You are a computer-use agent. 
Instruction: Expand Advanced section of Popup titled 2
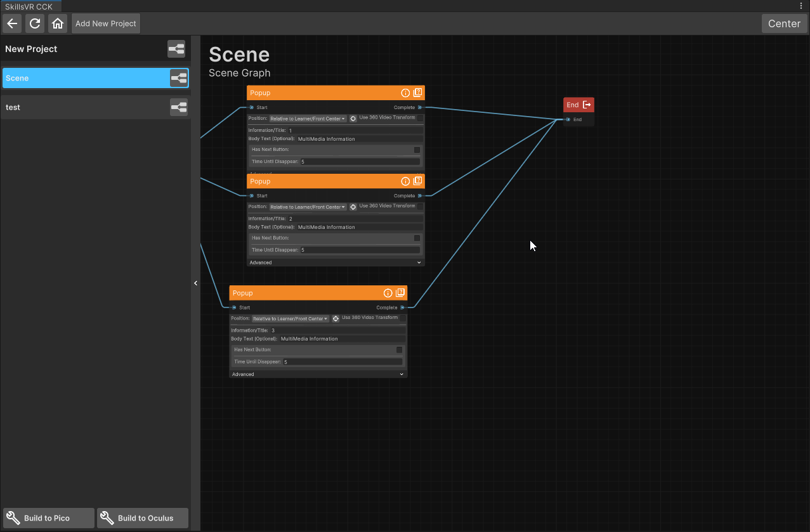(x=336, y=263)
